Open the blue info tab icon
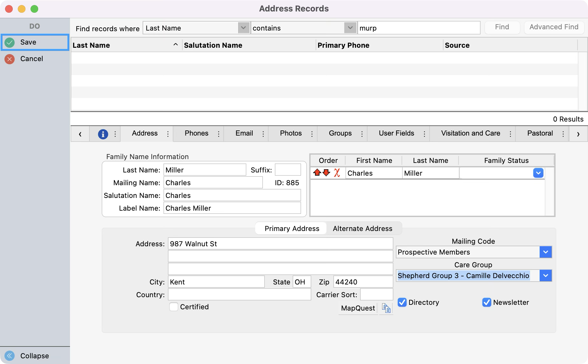The width and height of the screenshot is (588, 364). pyautogui.click(x=103, y=134)
